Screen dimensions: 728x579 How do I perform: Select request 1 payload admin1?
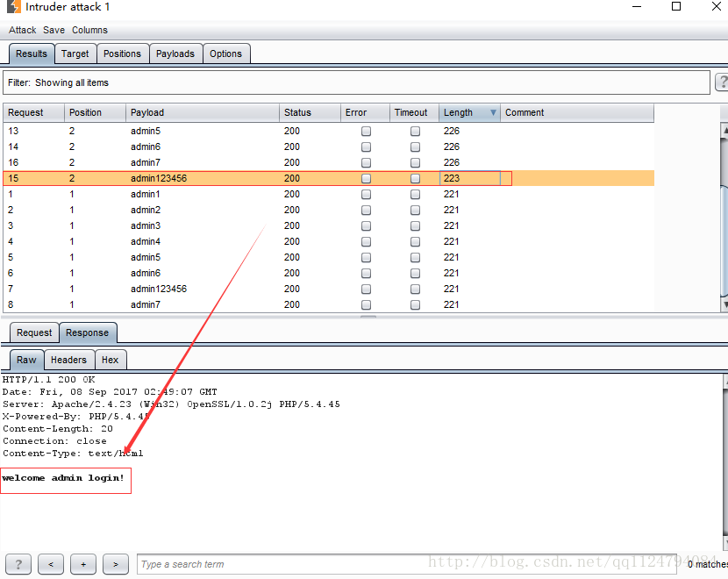point(146,194)
